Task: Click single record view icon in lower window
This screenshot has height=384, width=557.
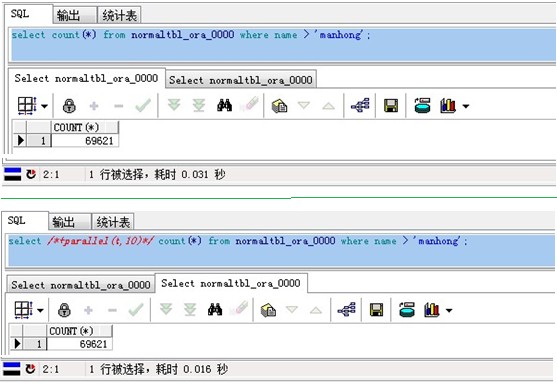Action: 268,310
